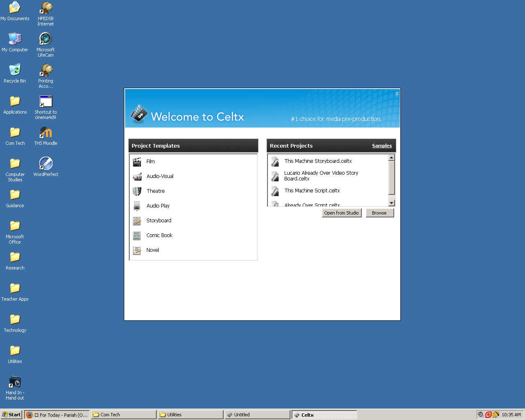Open the Recycle Bin
This screenshot has height=420, width=525.
pos(15,69)
